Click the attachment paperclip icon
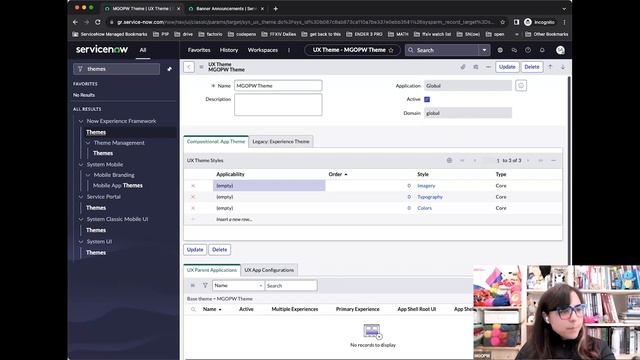This screenshot has width=640, height=360. pos(463,67)
